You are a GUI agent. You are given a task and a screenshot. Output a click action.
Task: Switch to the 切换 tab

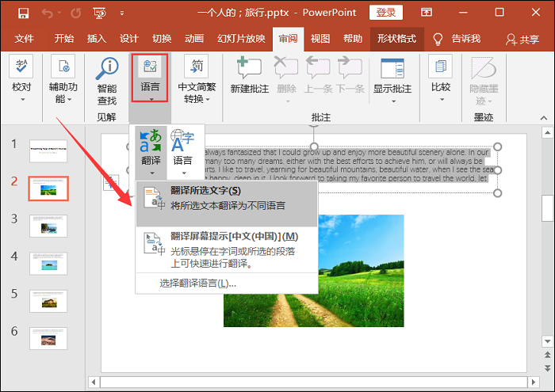tap(162, 38)
